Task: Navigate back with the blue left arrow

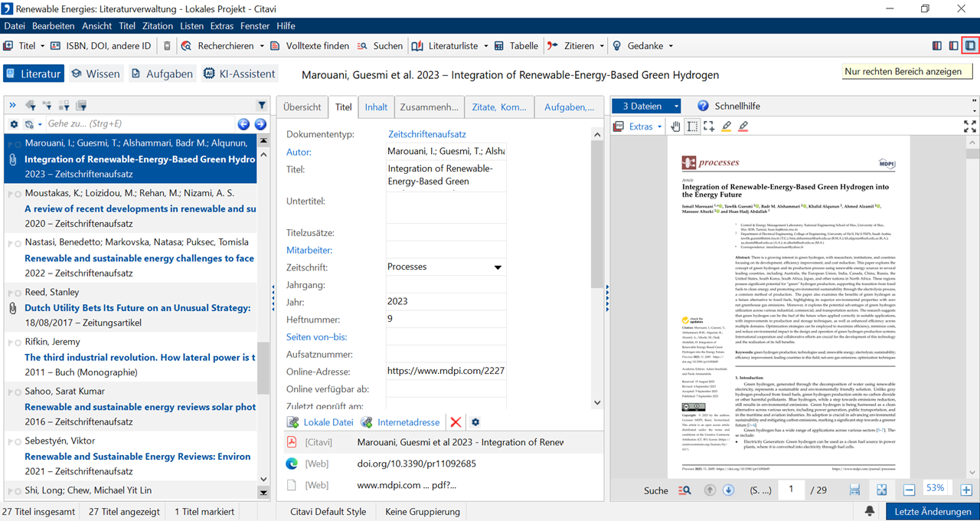Action: tap(243, 124)
